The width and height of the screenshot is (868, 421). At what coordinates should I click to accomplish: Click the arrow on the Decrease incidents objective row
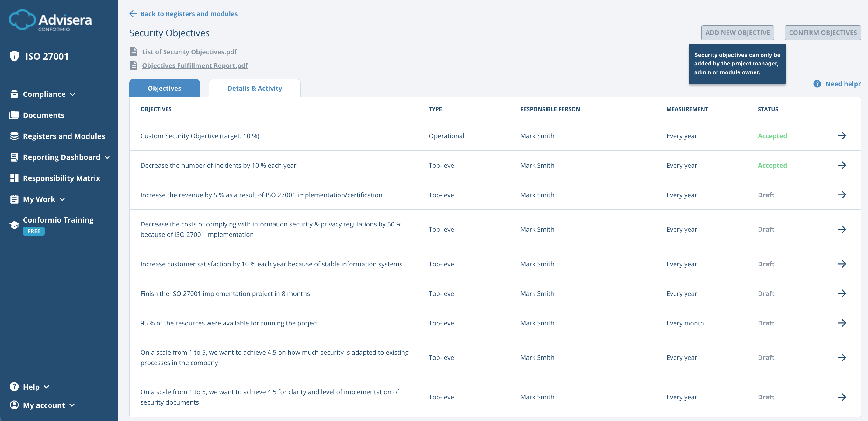pyautogui.click(x=843, y=165)
